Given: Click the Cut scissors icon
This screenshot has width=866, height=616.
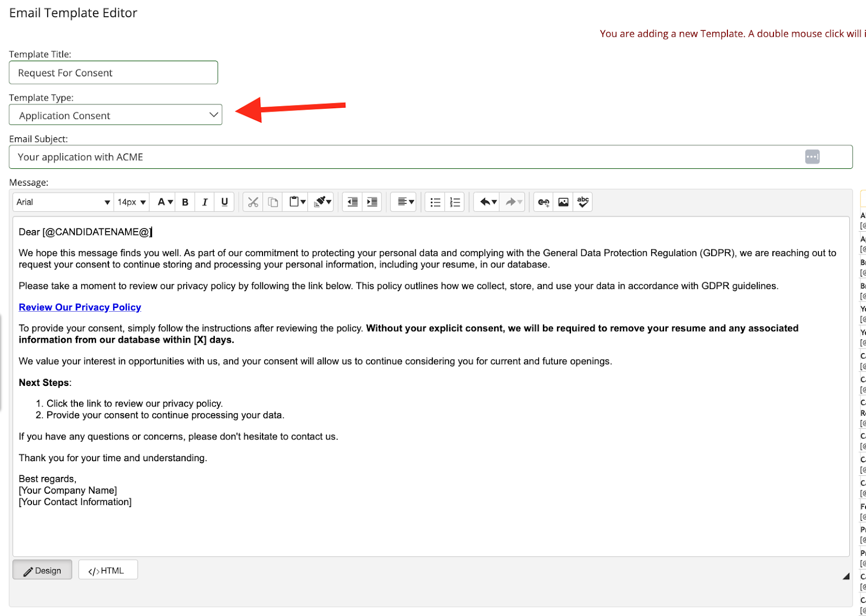Looking at the screenshot, I should pyautogui.click(x=253, y=202).
